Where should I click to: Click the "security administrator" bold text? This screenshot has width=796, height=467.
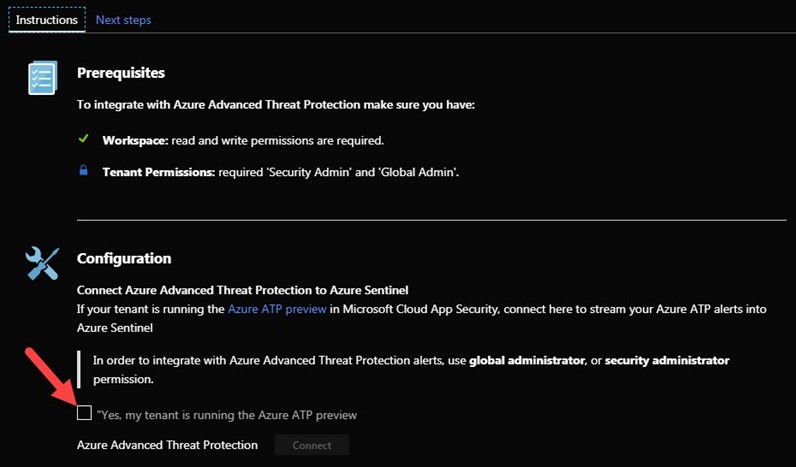[667, 360]
